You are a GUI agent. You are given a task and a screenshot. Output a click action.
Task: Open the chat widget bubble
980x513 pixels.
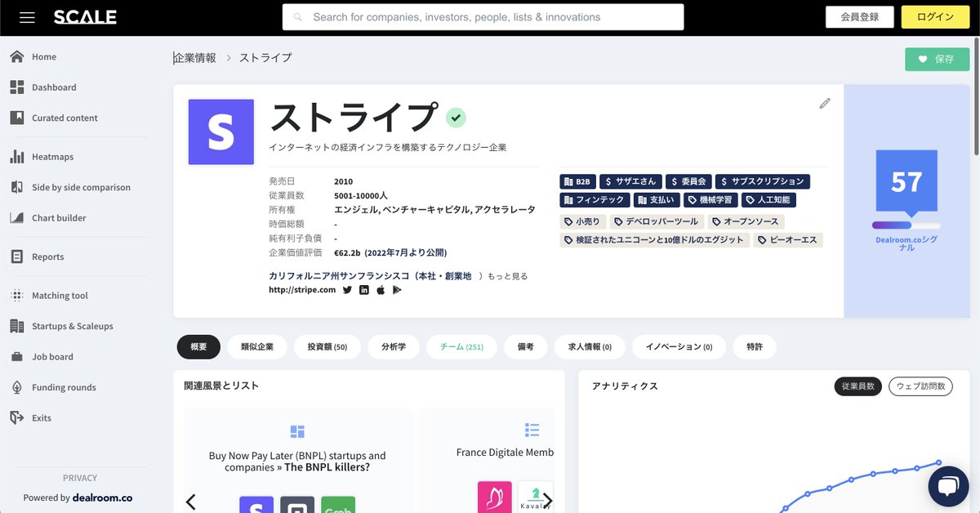[x=948, y=487]
